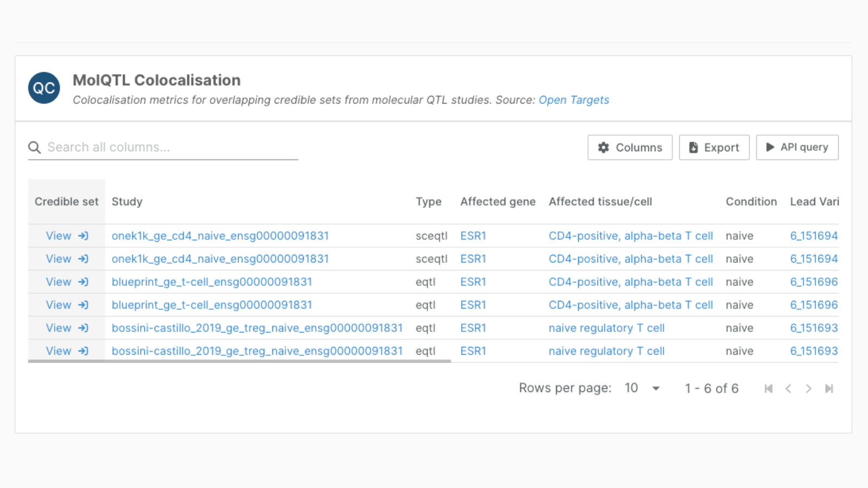Click the Export button
Image resolution: width=868 pixels, height=488 pixels.
tap(714, 147)
